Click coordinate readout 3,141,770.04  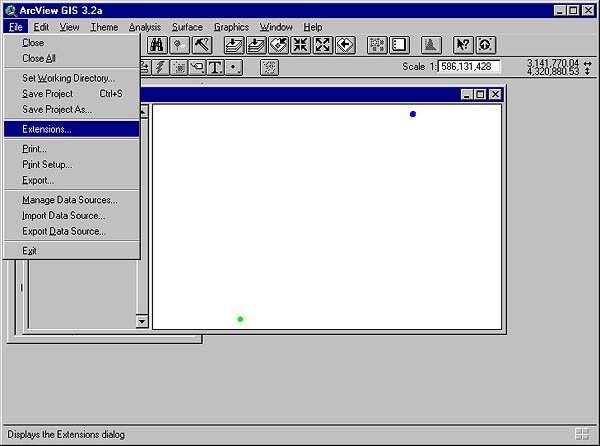tap(553, 63)
